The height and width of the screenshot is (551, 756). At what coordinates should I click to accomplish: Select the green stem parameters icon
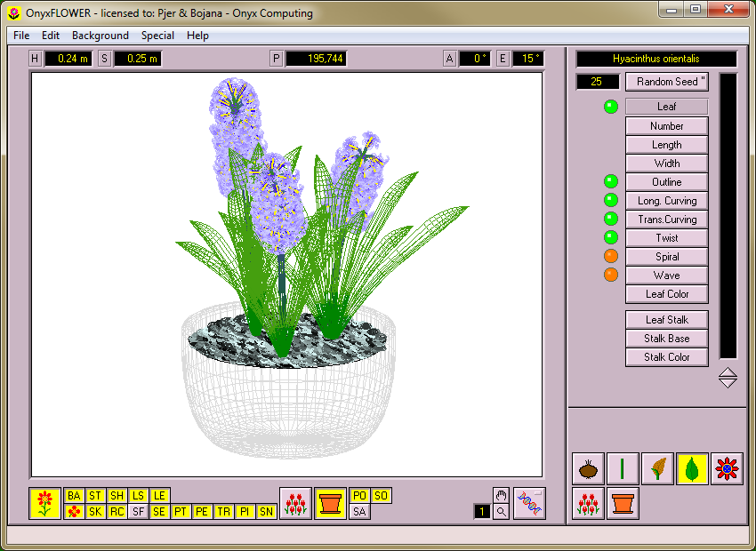(623, 468)
